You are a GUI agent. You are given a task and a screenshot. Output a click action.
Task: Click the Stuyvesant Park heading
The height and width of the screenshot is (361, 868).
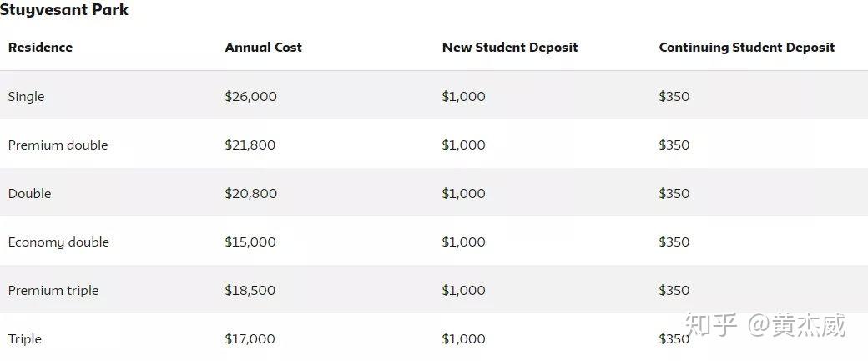point(64,10)
